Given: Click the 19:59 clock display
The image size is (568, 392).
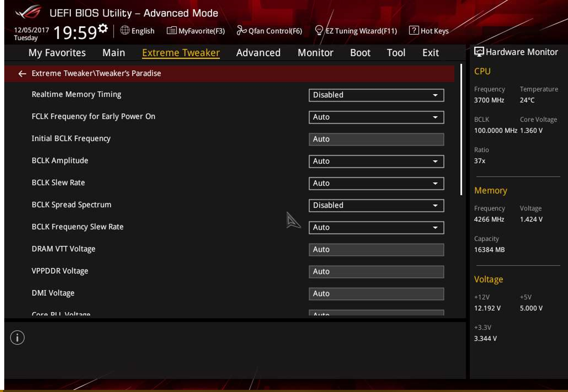Looking at the screenshot, I should click(x=75, y=32).
